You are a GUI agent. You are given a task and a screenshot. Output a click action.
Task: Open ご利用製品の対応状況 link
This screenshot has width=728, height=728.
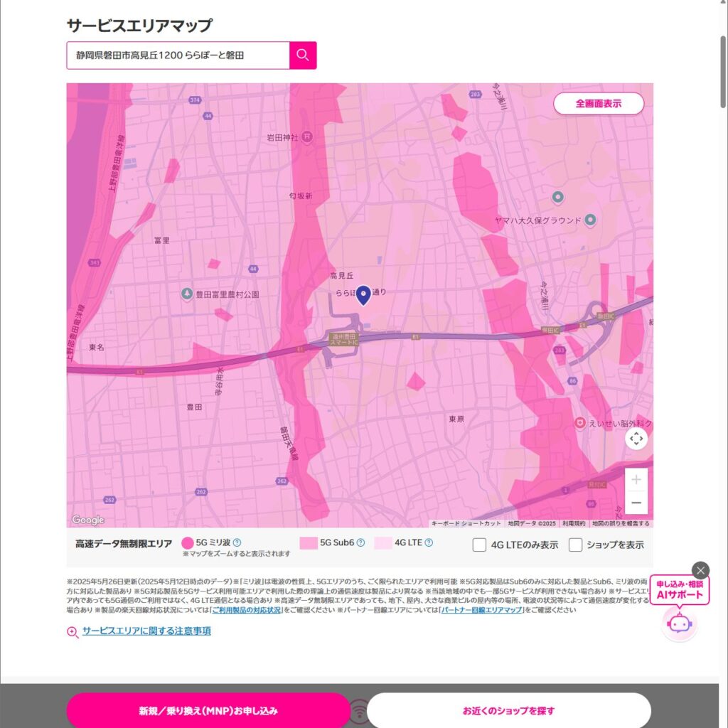[247, 610]
